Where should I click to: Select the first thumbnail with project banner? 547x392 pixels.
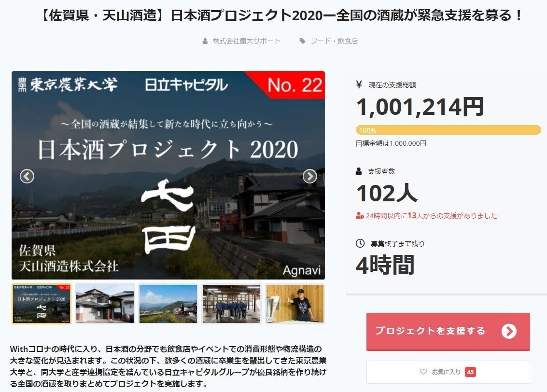42,304
